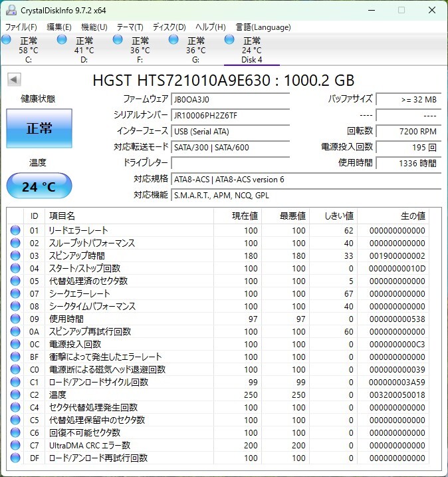Click the buffer size field >= 32 MB
Screen dimensions: 448x477
click(x=409, y=99)
